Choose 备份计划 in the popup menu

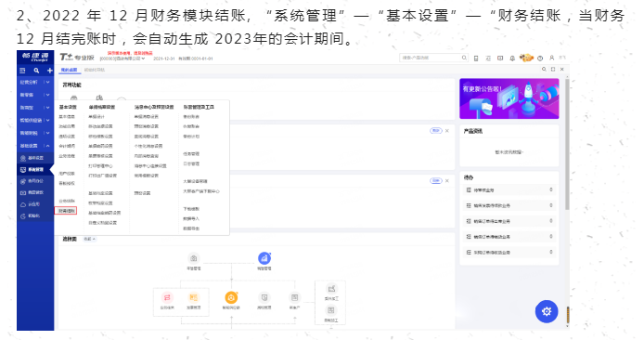[x=191, y=137]
